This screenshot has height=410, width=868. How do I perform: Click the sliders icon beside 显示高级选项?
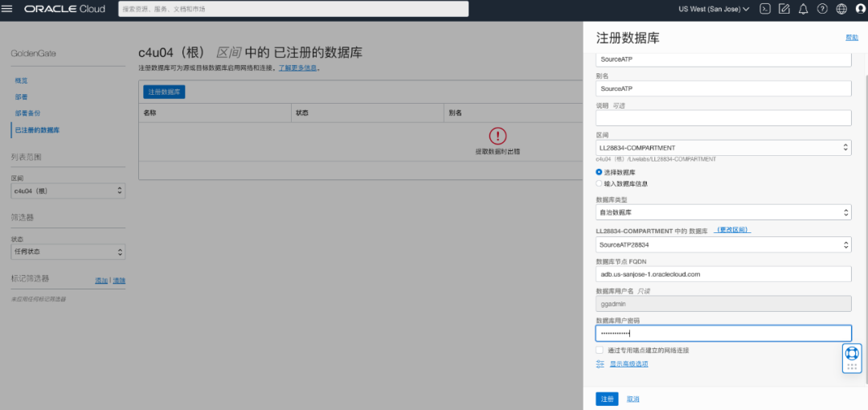[x=600, y=364]
